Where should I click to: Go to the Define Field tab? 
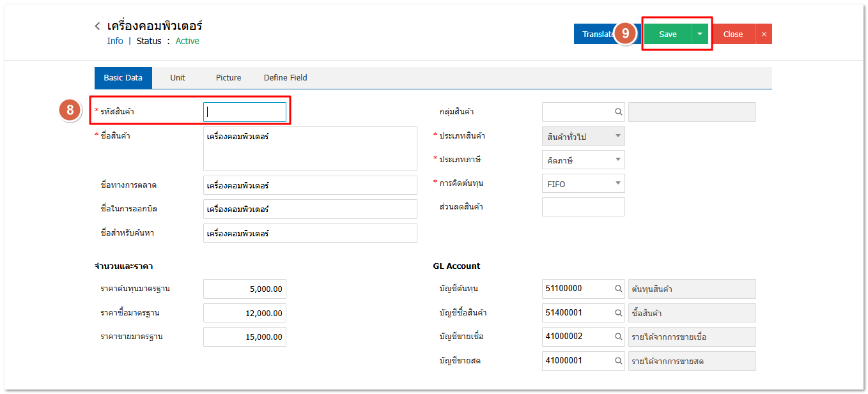285,78
